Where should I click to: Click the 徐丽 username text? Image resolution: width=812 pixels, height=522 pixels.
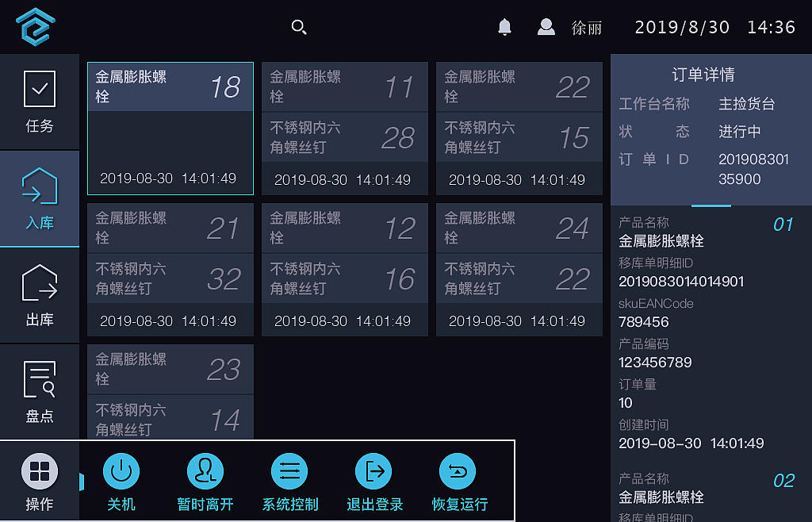tap(587, 26)
